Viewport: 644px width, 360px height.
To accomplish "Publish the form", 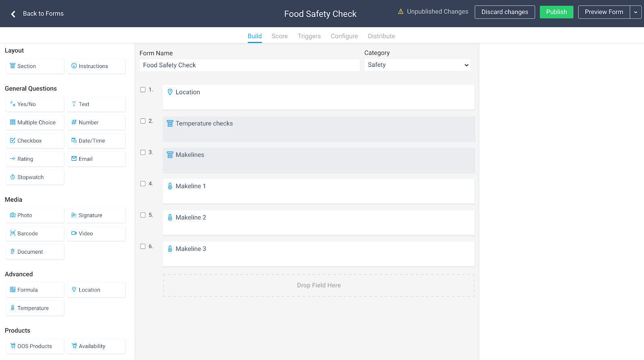I will (x=557, y=12).
